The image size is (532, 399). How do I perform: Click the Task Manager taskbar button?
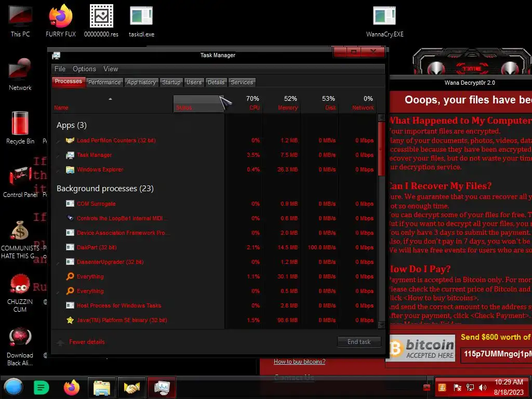(162, 388)
